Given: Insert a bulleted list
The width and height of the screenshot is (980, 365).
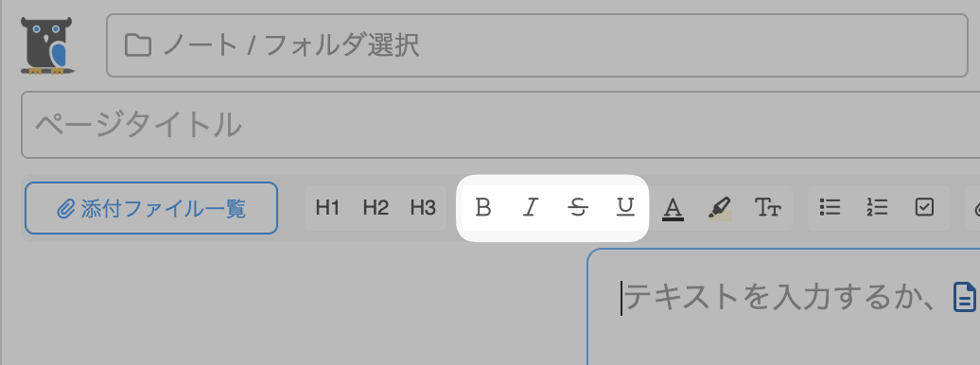Looking at the screenshot, I should coord(830,207).
